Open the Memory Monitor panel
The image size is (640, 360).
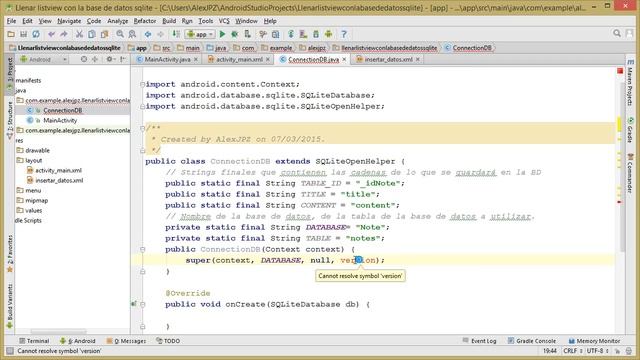(x=594, y=341)
